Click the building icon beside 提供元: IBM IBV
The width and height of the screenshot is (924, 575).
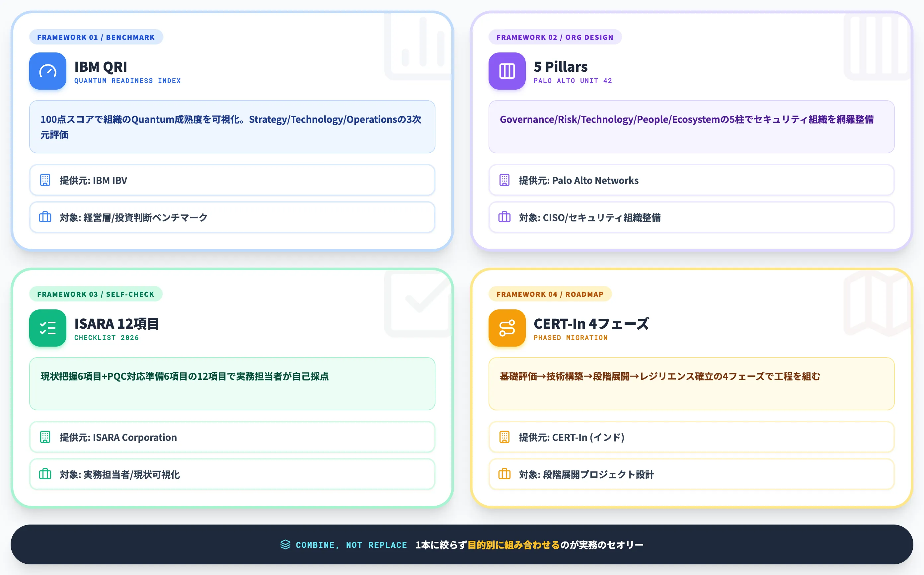click(45, 180)
